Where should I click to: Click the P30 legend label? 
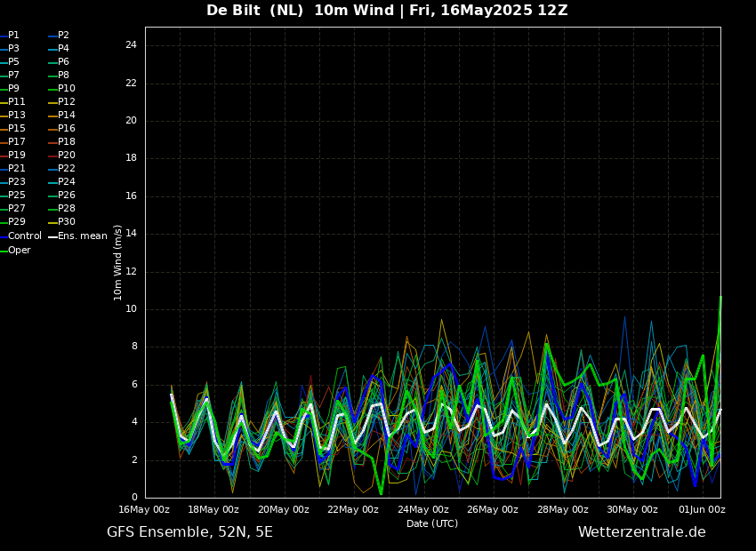(x=67, y=222)
